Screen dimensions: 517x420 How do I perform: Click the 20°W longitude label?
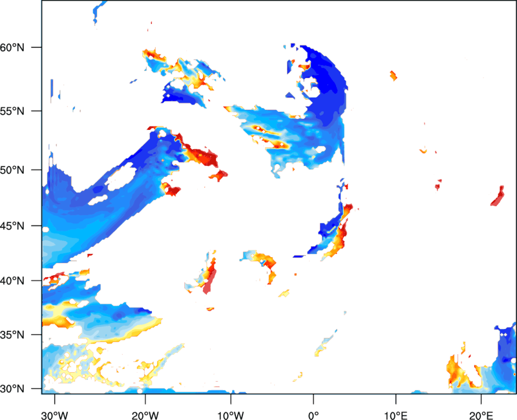click(145, 415)
